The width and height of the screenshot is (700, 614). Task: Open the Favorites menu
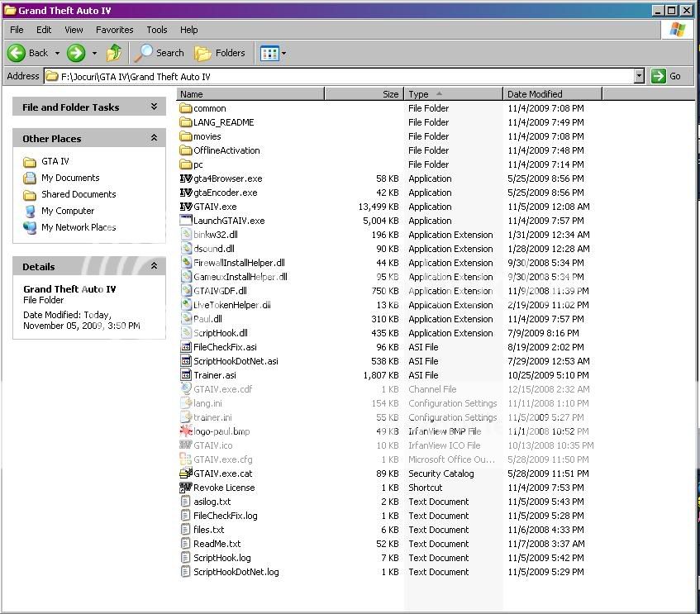pos(114,30)
